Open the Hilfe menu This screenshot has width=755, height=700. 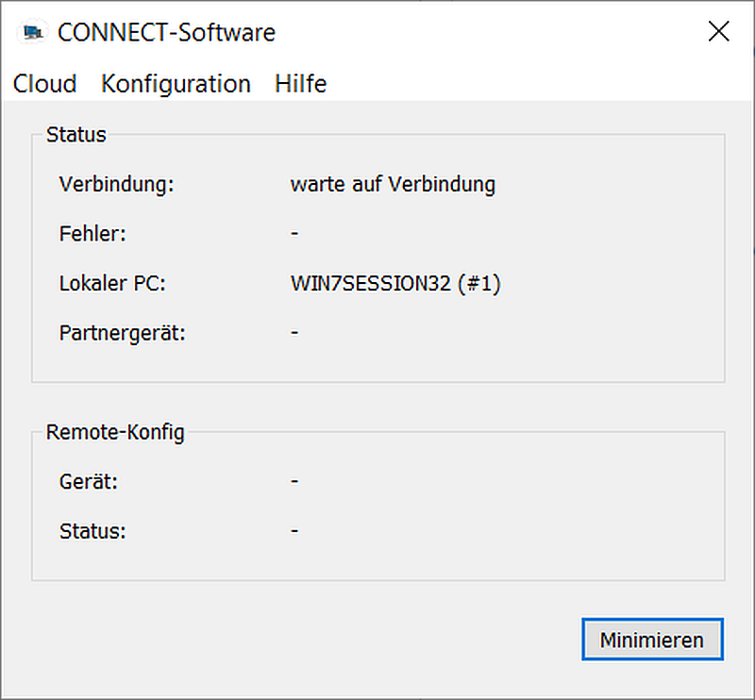click(300, 84)
